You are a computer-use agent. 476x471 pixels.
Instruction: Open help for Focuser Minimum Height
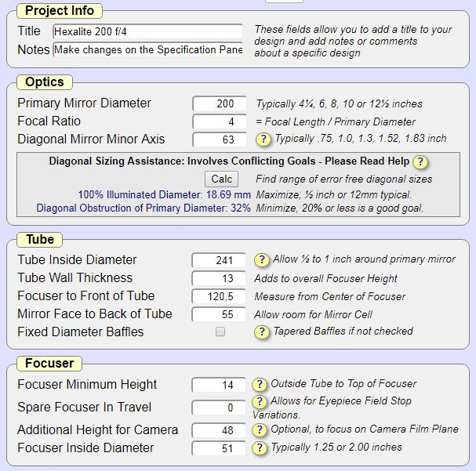[260, 385]
